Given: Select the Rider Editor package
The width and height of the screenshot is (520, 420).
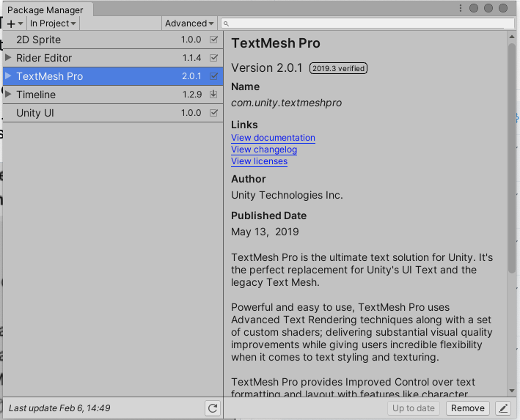Looking at the screenshot, I should click(x=113, y=58).
